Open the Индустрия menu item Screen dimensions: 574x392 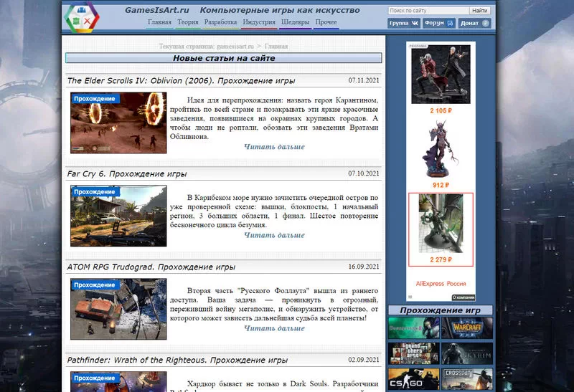click(259, 22)
